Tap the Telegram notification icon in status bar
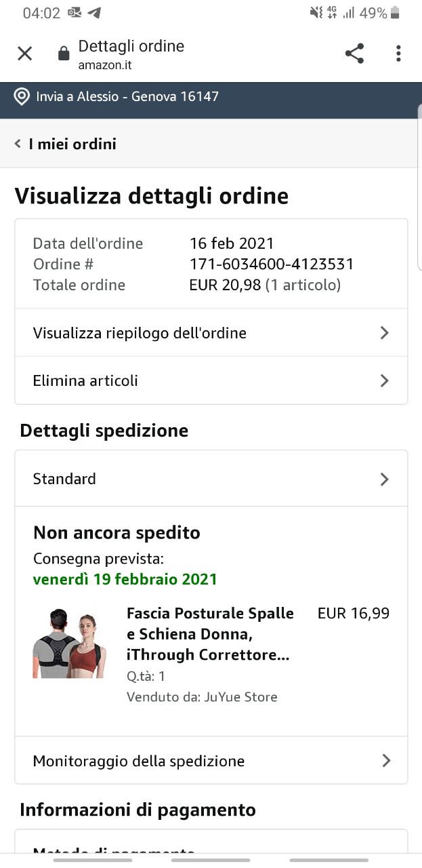Screen dimensions: 422x868 (x=94, y=13)
